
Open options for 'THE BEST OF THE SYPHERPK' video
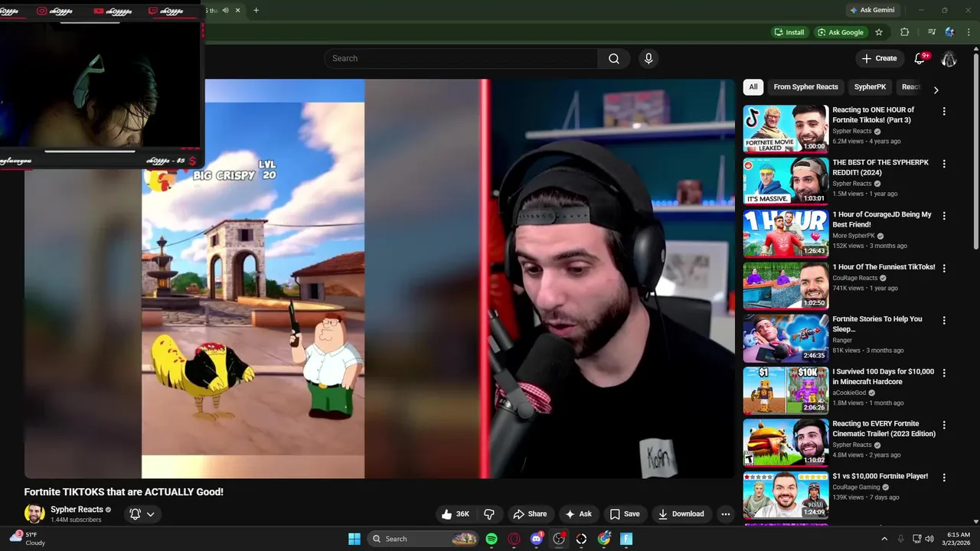(x=944, y=164)
